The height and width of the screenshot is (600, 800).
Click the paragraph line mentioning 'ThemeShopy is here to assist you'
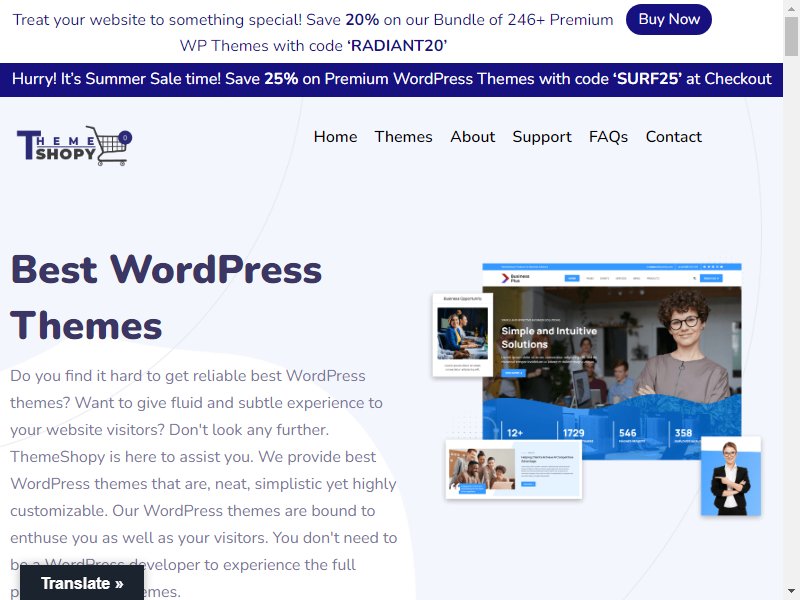click(x=193, y=457)
